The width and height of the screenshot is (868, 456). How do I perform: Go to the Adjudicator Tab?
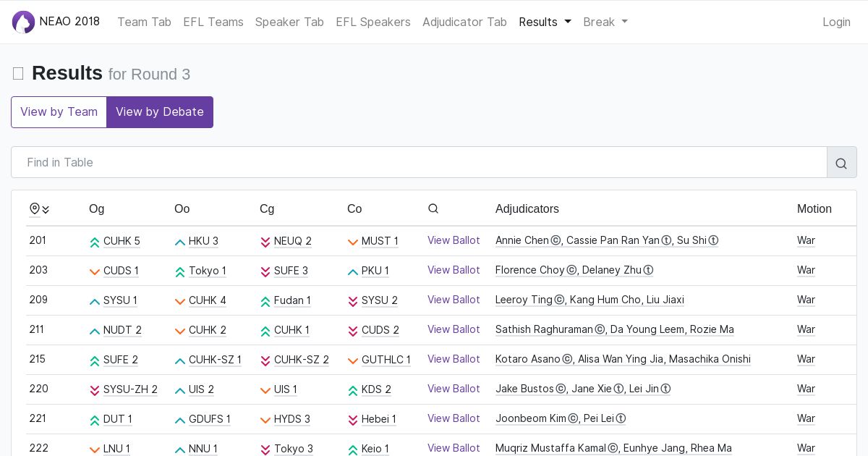pyautogui.click(x=464, y=22)
